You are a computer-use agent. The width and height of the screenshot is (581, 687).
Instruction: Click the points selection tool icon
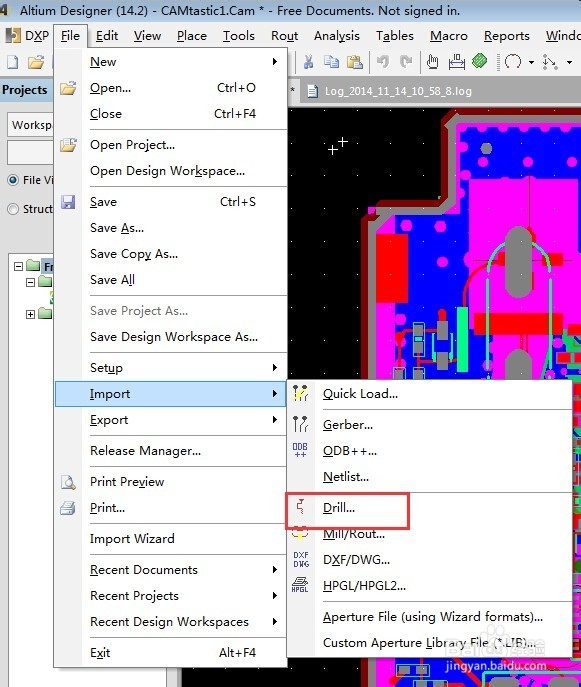pyautogui.click(x=549, y=62)
